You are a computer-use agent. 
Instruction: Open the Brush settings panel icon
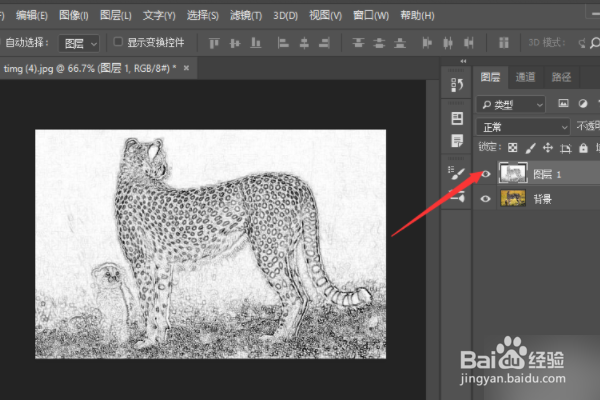click(x=457, y=173)
